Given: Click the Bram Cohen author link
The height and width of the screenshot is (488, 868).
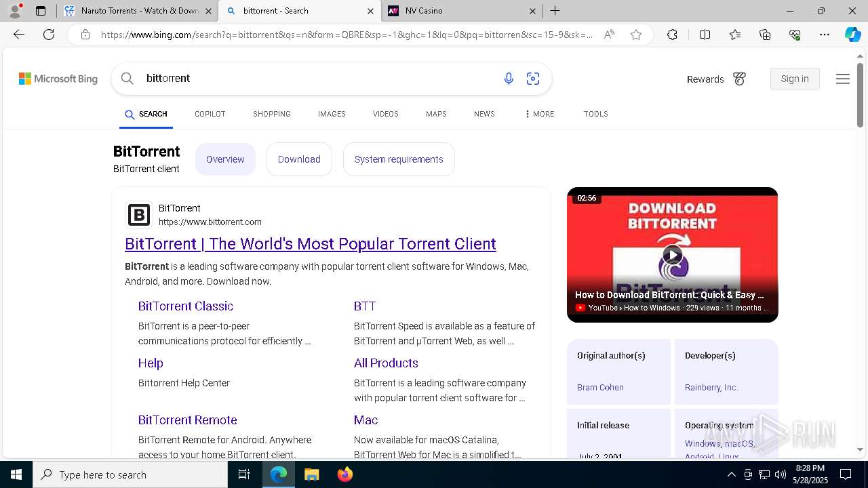Looking at the screenshot, I should (600, 388).
